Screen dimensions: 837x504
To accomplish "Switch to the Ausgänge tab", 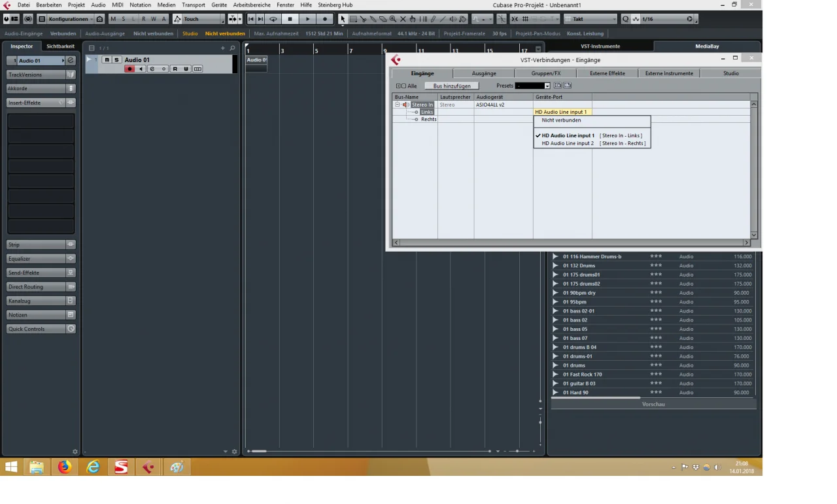I will tap(484, 73).
